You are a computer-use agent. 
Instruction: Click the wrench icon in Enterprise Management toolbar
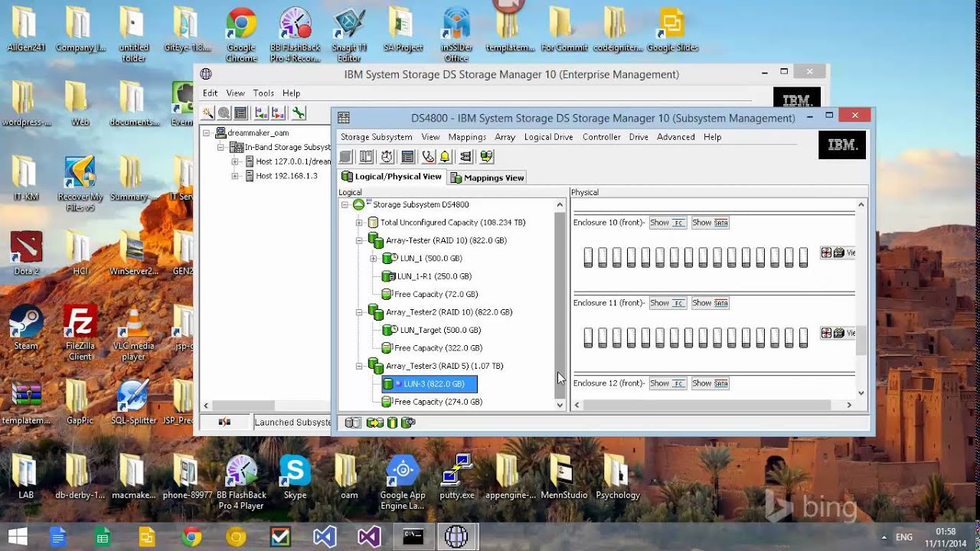[299, 113]
